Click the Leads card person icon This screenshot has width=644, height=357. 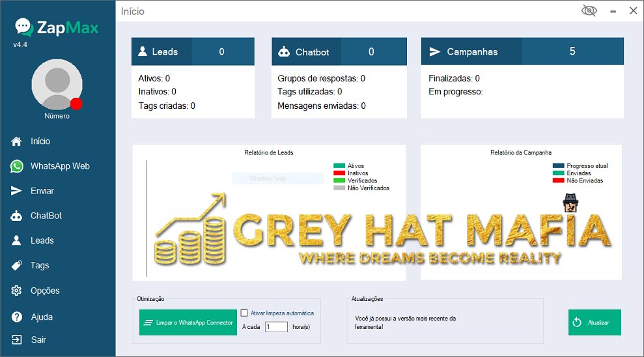(x=143, y=51)
